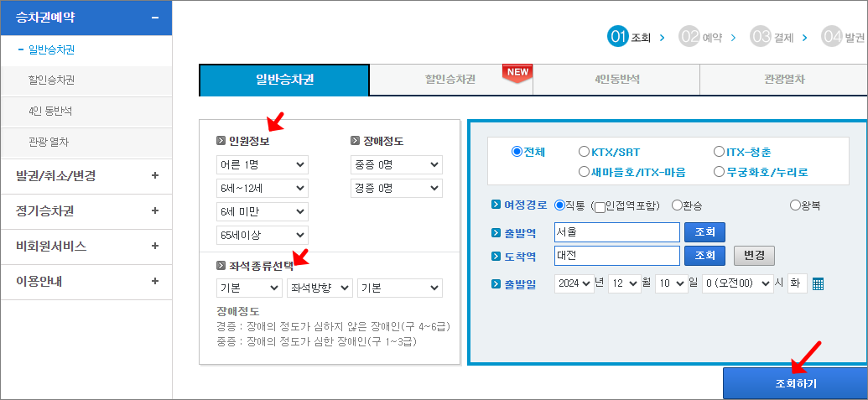The image size is (868, 400).
Task: Select the KTX/SRT radio button
Action: (584, 152)
